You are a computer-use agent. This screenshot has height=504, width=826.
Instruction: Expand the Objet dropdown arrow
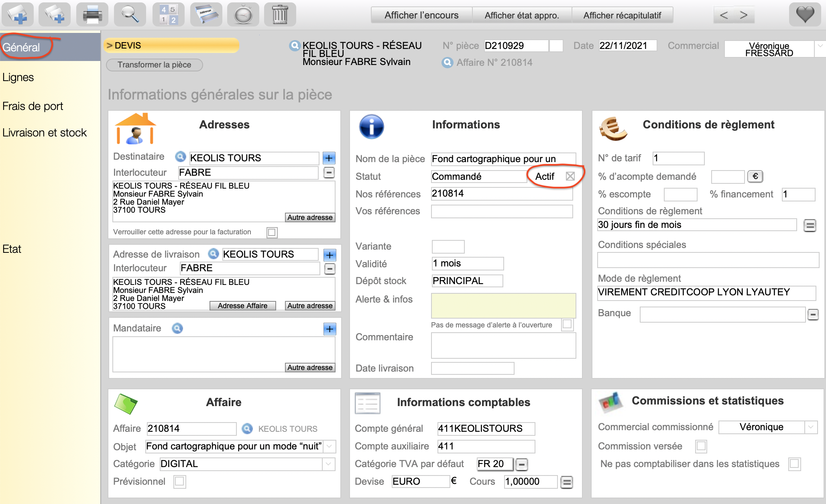pyautogui.click(x=330, y=446)
